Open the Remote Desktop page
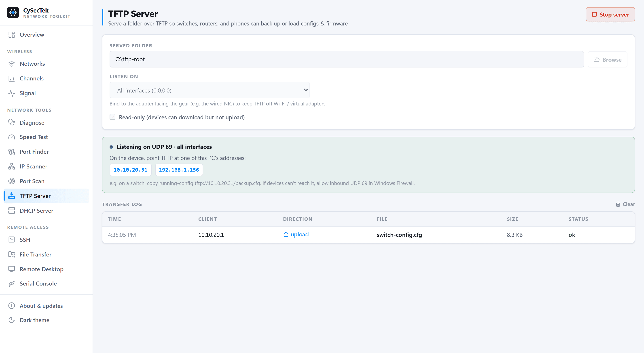The image size is (644, 353). click(46, 269)
